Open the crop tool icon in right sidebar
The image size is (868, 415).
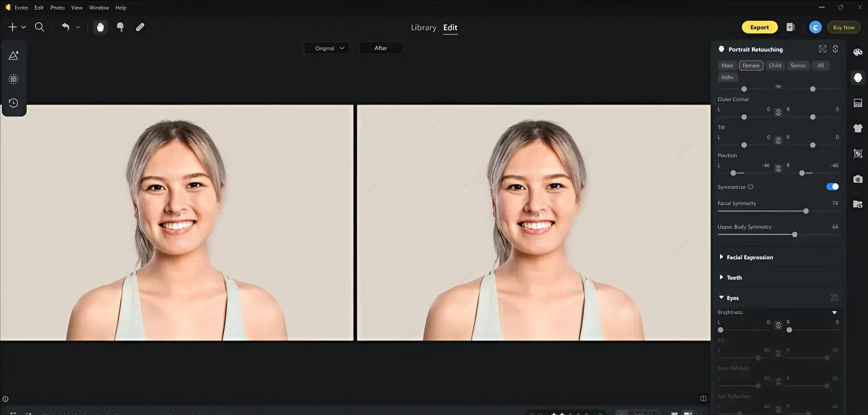858,154
